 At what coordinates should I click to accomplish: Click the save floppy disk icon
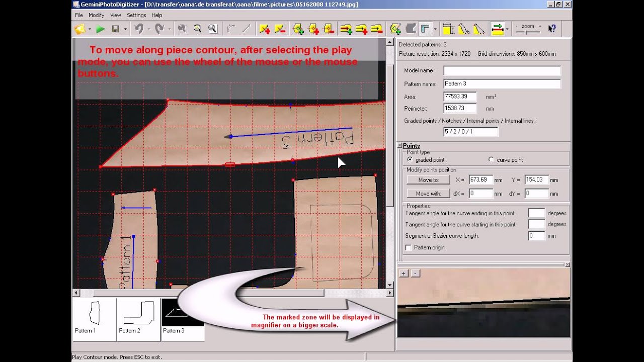(115, 29)
